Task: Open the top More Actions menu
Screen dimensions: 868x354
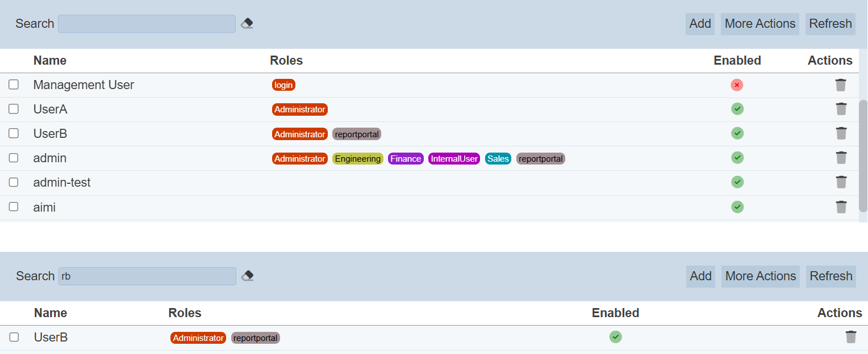Action: pyautogui.click(x=759, y=24)
